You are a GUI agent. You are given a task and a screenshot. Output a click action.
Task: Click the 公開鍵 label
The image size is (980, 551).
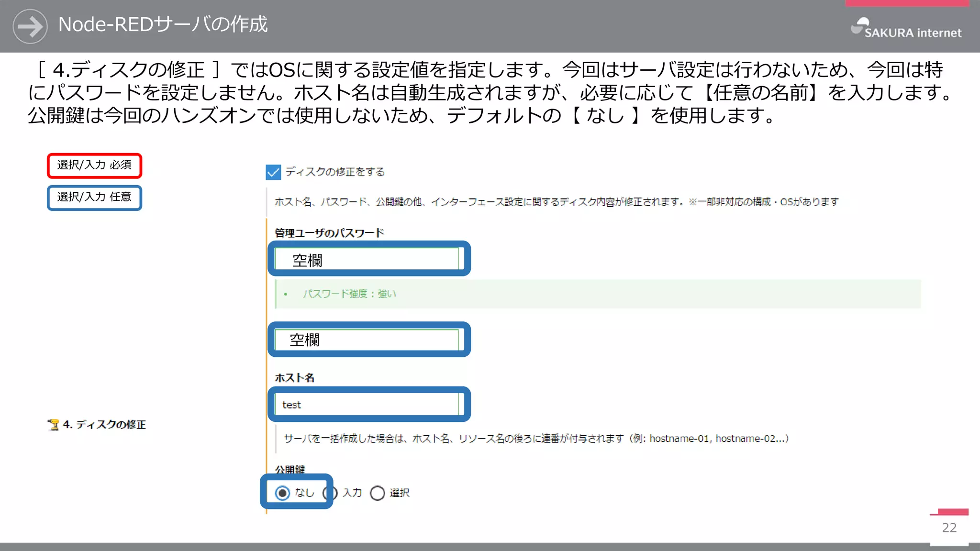click(x=290, y=469)
